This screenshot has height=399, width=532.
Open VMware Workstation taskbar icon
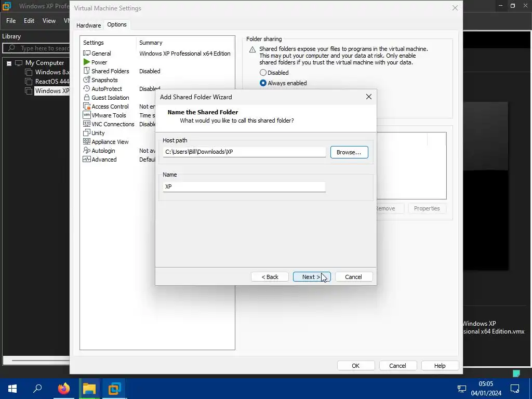[x=114, y=389]
